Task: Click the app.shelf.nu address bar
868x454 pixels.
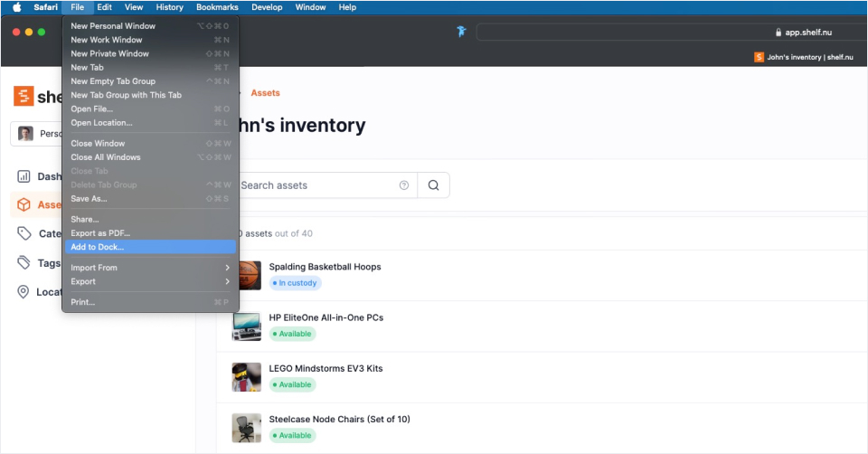Action: (x=672, y=33)
